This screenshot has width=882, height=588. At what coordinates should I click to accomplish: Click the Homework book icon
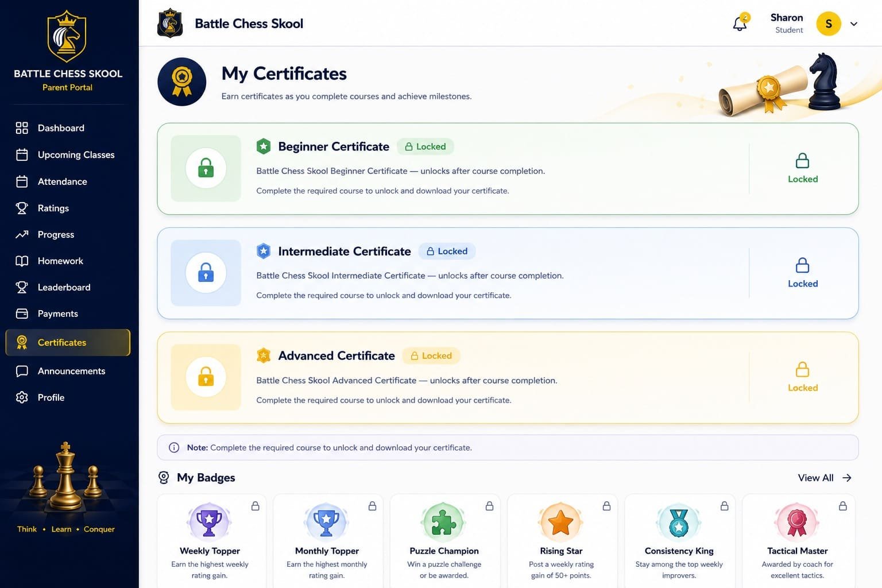[22, 261]
